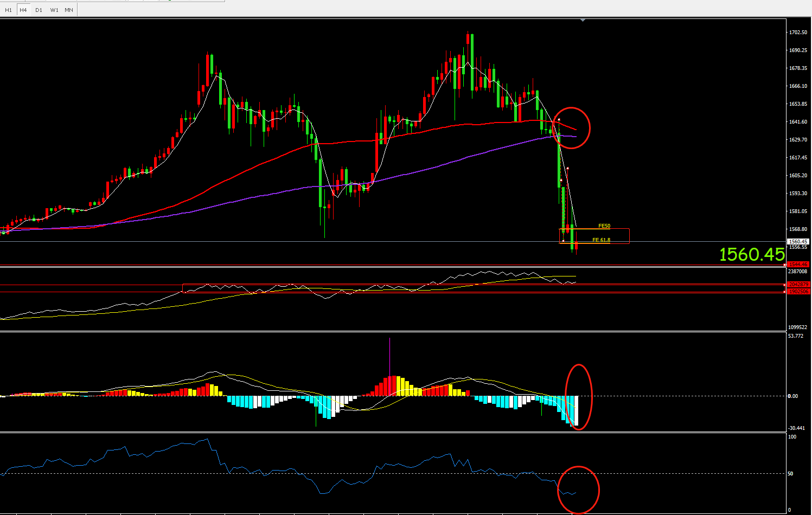
Task: Click the 0.00 MACD zero level value
Action: point(793,396)
